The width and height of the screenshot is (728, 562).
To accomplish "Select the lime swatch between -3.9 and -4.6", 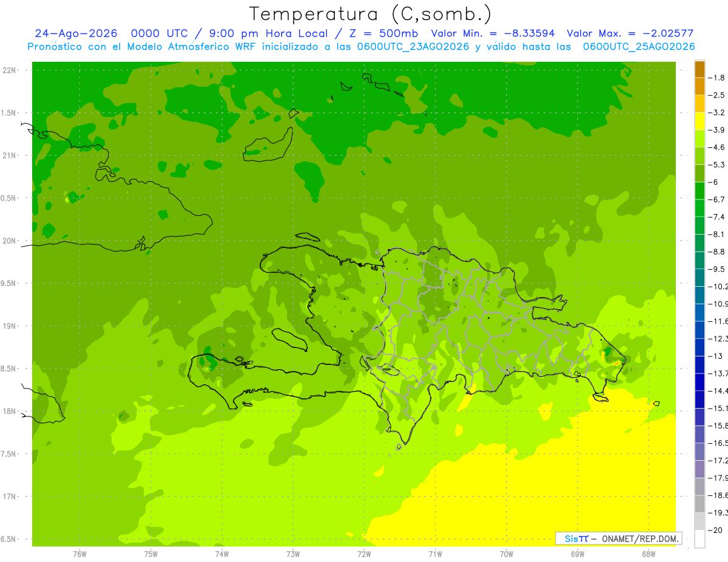I will (x=699, y=139).
